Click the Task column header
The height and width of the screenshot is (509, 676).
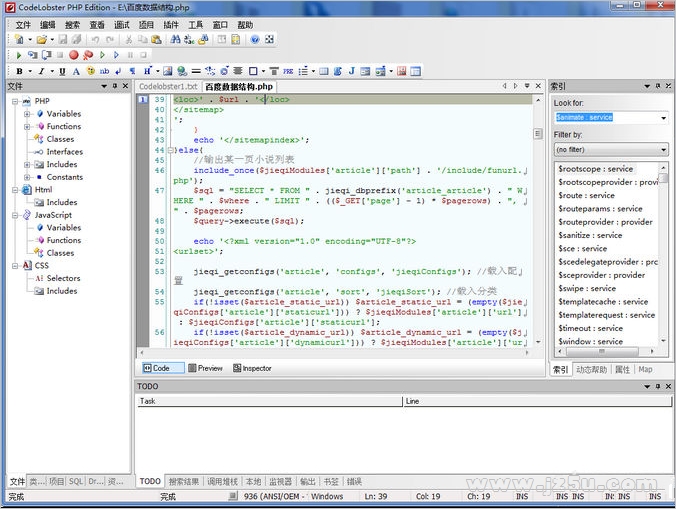pyautogui.click(x=269, y=401)
